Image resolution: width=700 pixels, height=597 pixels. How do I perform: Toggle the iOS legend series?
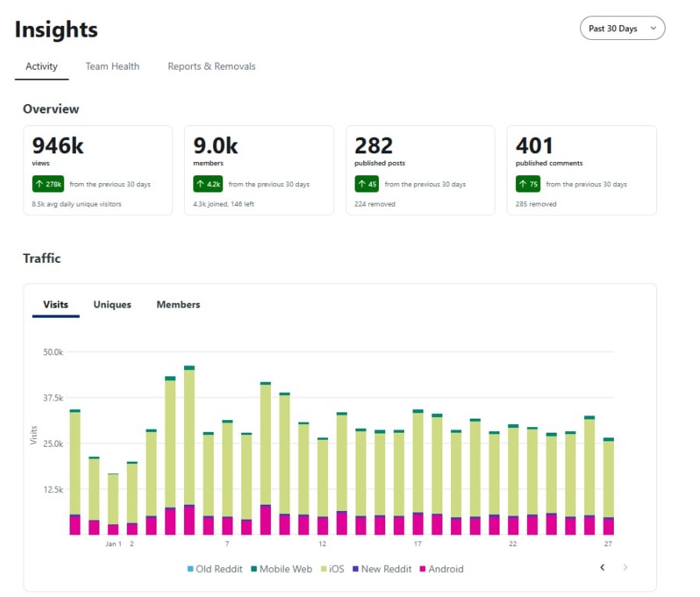[330, 569]
